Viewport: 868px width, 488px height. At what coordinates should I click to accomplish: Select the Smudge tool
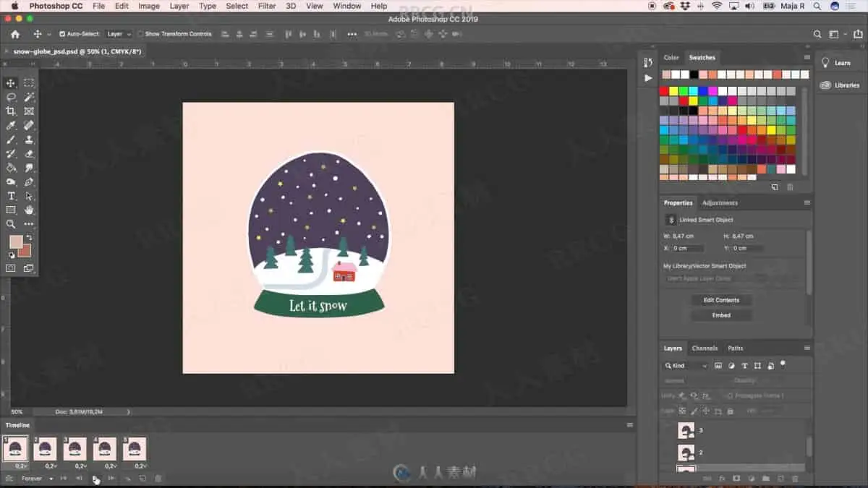(x=29, y=168)
